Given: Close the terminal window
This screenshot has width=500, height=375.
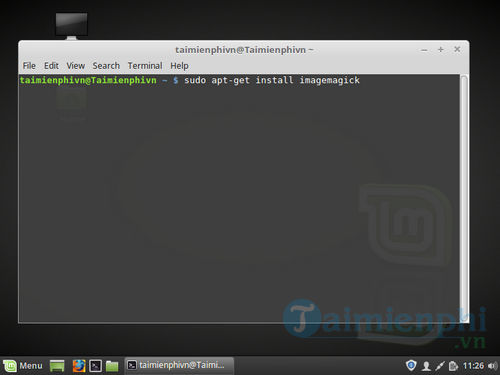Looking at the screenshot, I should 457,49.
